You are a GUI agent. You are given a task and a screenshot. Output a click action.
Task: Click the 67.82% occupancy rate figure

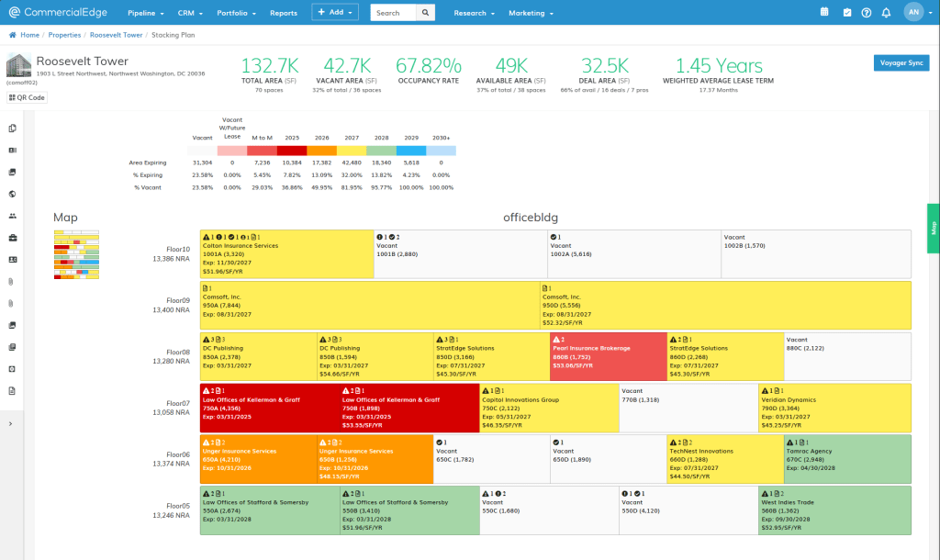(x=428, y=65)
